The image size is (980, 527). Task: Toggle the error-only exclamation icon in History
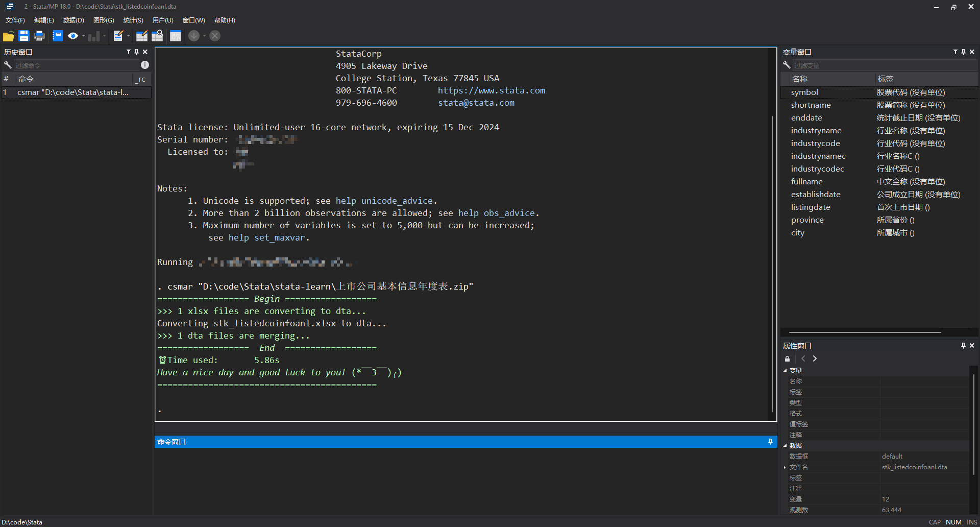(x=145, y=65)
